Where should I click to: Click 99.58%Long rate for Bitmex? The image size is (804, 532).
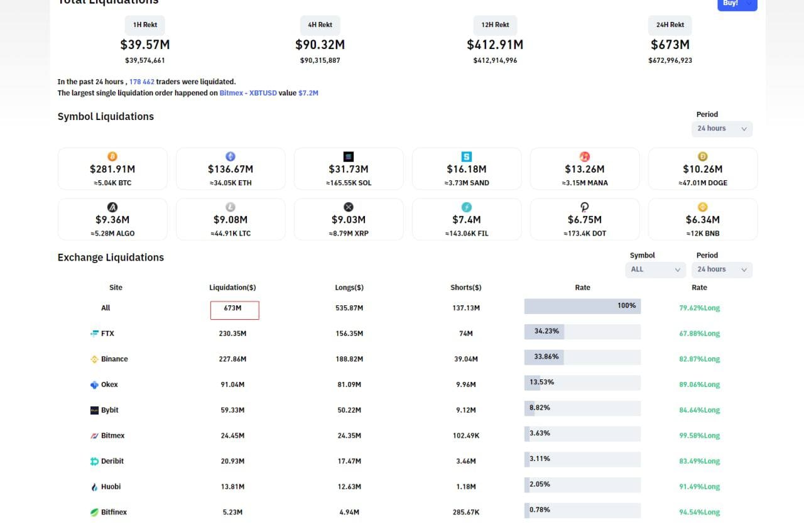(x=699, y=436)
